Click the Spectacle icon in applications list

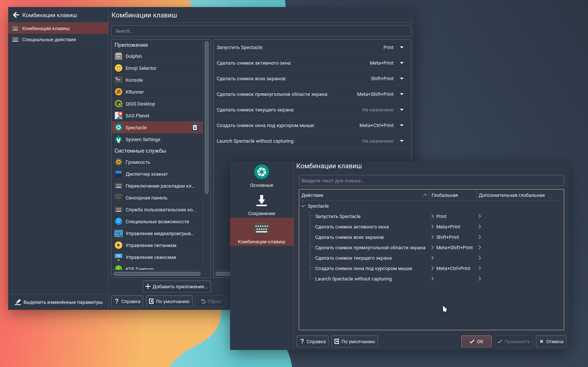click(119, 127)
